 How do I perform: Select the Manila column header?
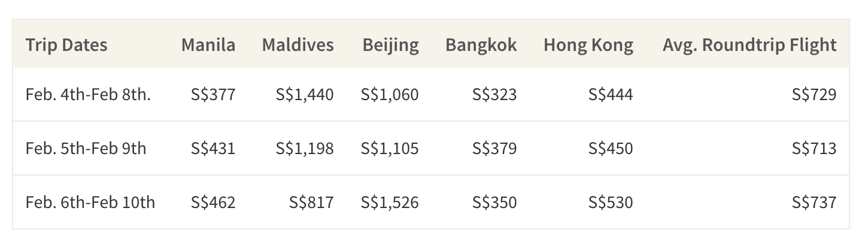208,45
